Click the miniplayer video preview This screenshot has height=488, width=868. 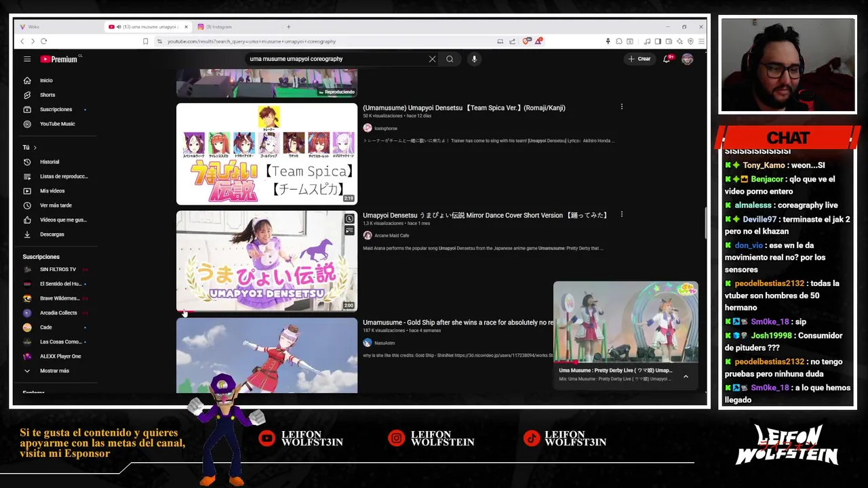[x=625, y=323]
